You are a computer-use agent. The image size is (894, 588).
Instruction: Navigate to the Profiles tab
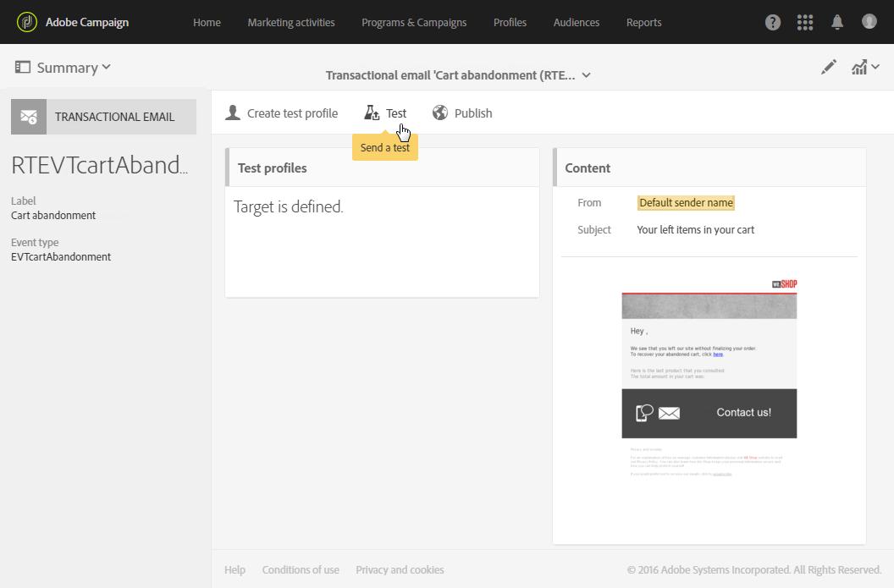(x=510, y=23)
